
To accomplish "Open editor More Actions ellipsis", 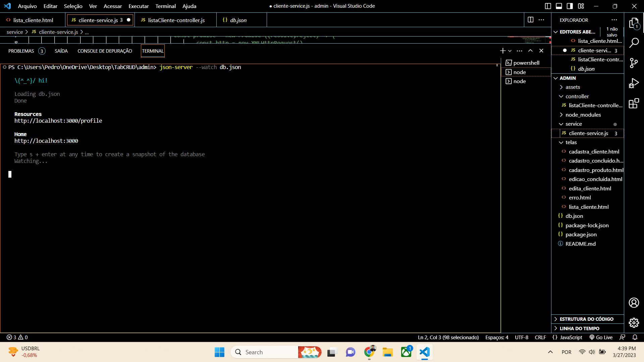I will pos(541,20).
